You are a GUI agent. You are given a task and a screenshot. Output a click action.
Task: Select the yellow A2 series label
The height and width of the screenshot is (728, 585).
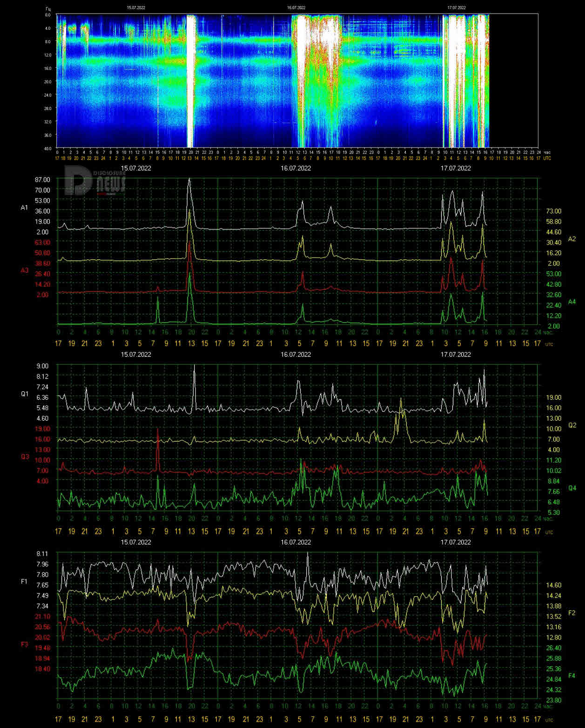coord(572,239)
